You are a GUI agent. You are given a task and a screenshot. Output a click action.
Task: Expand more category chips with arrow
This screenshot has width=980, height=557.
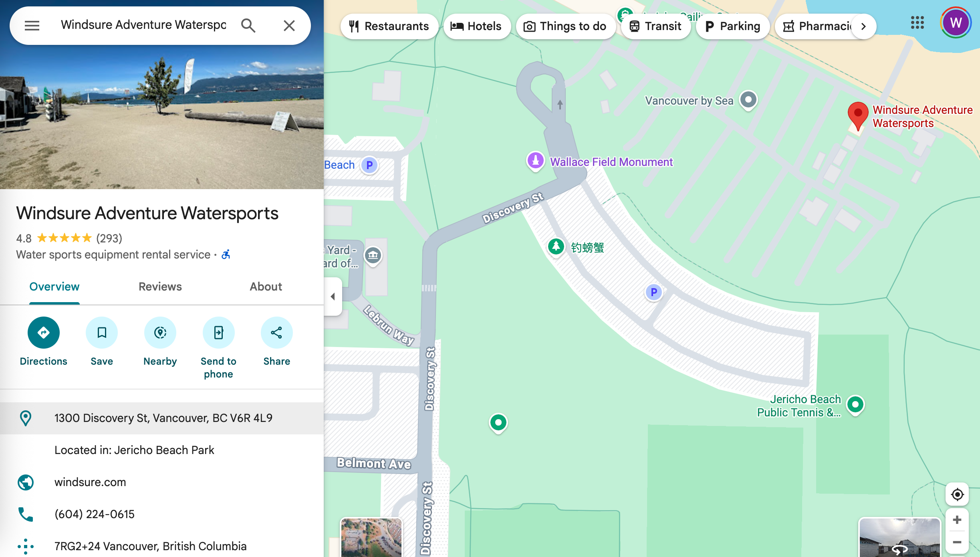tap(863, 26)
